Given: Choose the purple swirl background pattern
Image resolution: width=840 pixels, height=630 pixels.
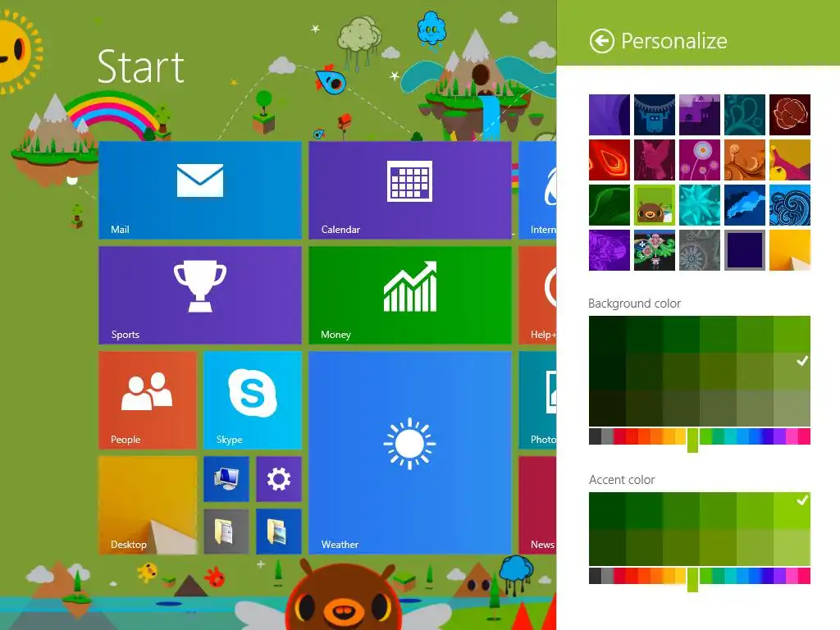Looking at the screenshot, I should (x=609, y=115).
